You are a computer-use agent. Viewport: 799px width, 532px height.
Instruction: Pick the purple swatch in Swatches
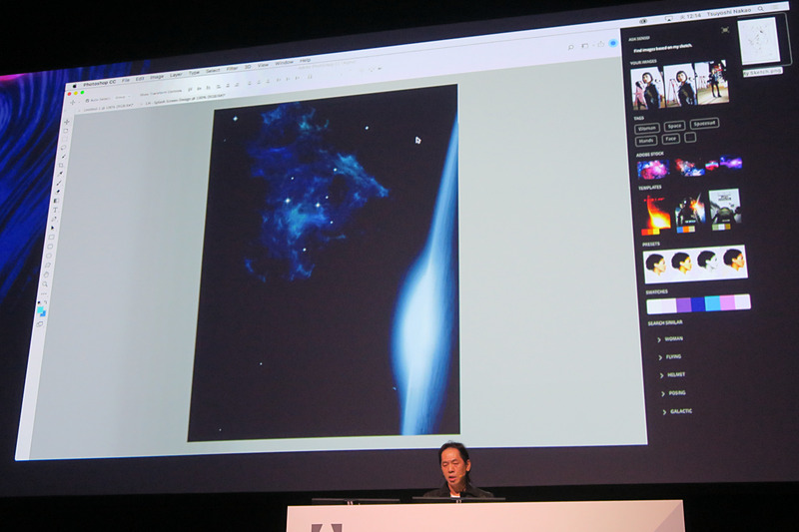[684, 305]
